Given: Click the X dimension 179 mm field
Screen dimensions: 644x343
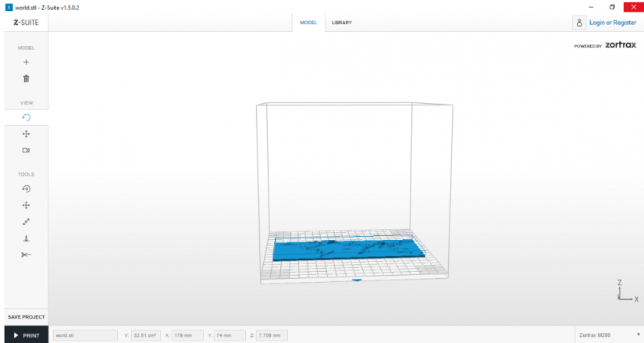Looking at the screenshot, I should 187,335.
